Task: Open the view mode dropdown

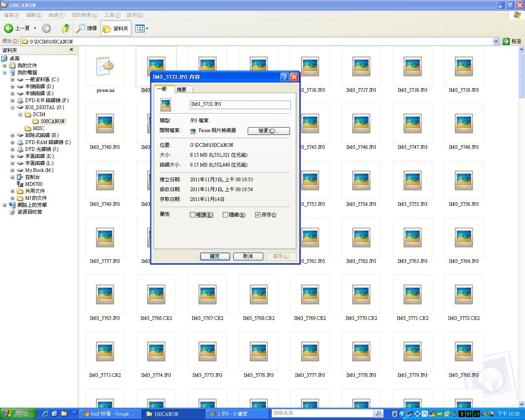Action: (142, 28)
